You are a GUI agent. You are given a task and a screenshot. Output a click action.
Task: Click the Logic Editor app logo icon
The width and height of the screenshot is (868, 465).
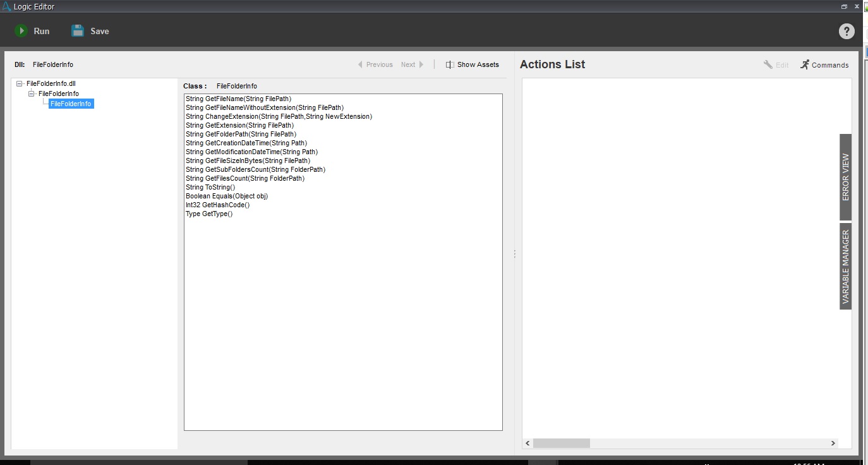coord(6,6)
